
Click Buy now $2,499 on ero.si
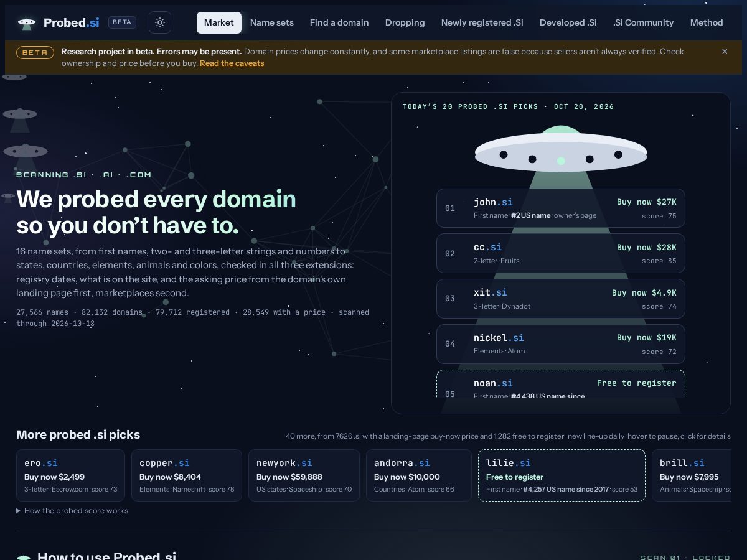pos(54,477)
